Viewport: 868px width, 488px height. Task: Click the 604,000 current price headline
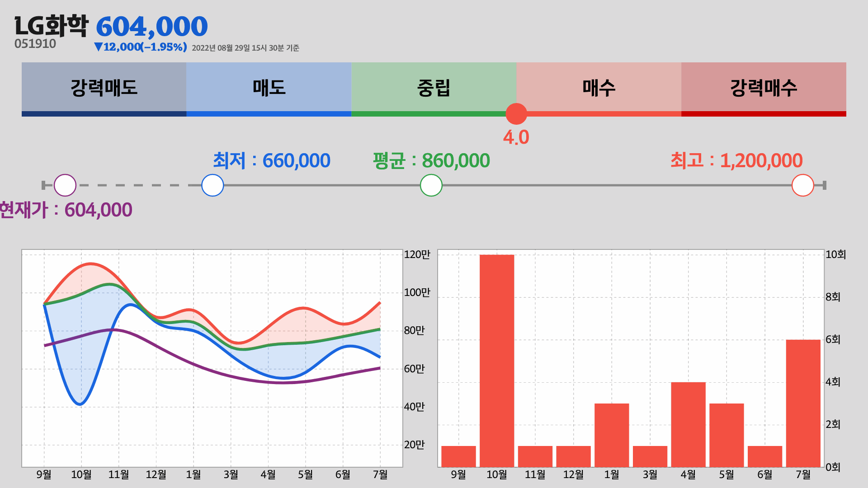(152, 27)
